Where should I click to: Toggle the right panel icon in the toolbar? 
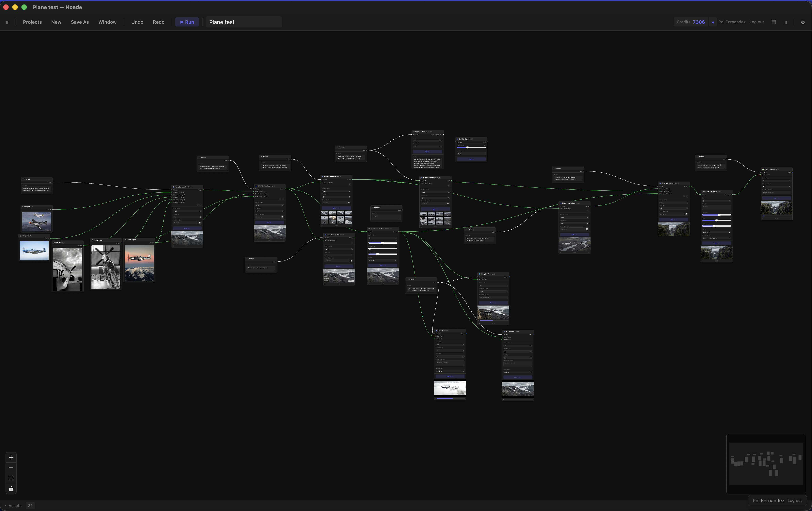785,22
